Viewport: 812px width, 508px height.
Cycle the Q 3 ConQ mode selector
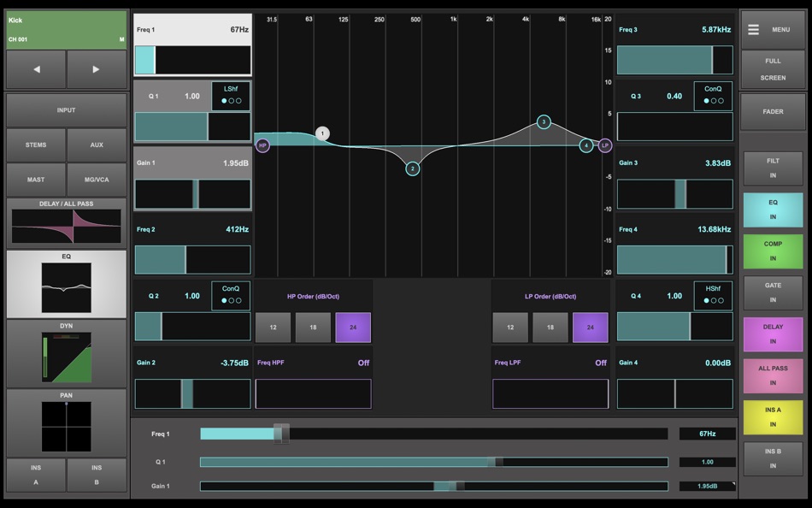coord(712,97)
